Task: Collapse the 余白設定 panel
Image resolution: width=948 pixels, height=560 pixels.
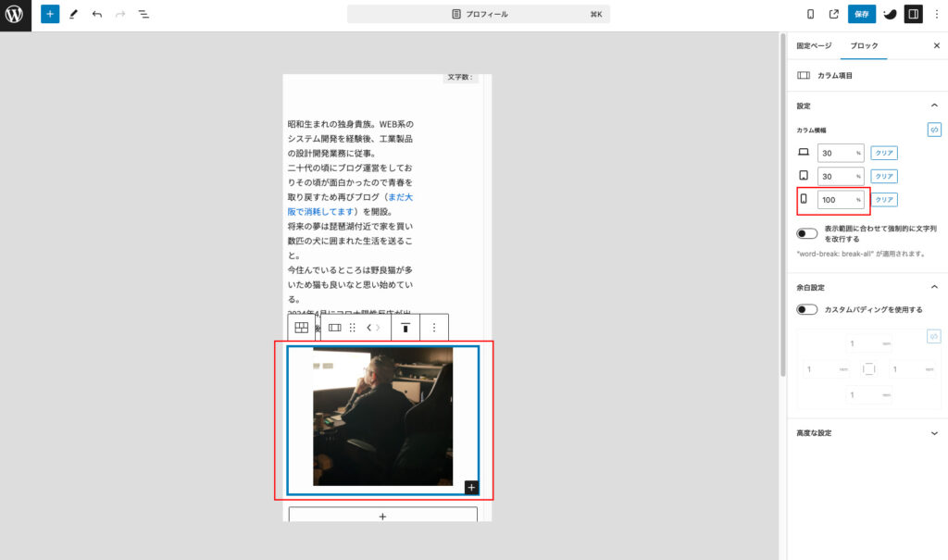Action: 867,287
